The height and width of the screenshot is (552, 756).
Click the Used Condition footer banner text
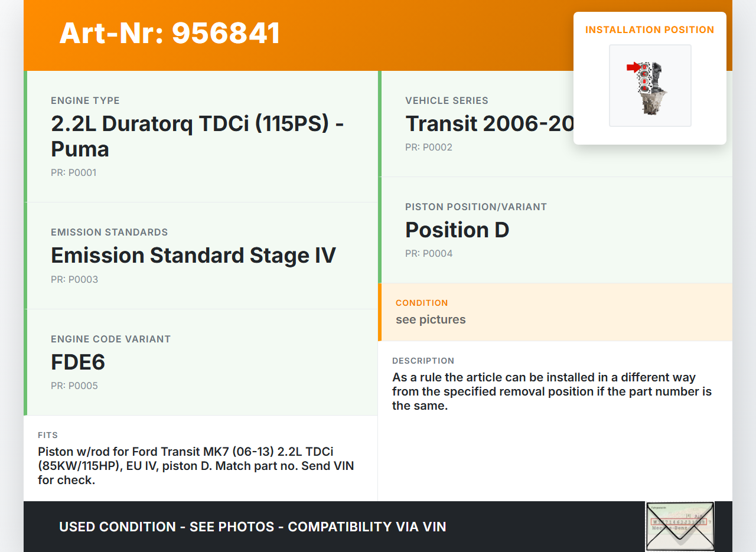252,527
